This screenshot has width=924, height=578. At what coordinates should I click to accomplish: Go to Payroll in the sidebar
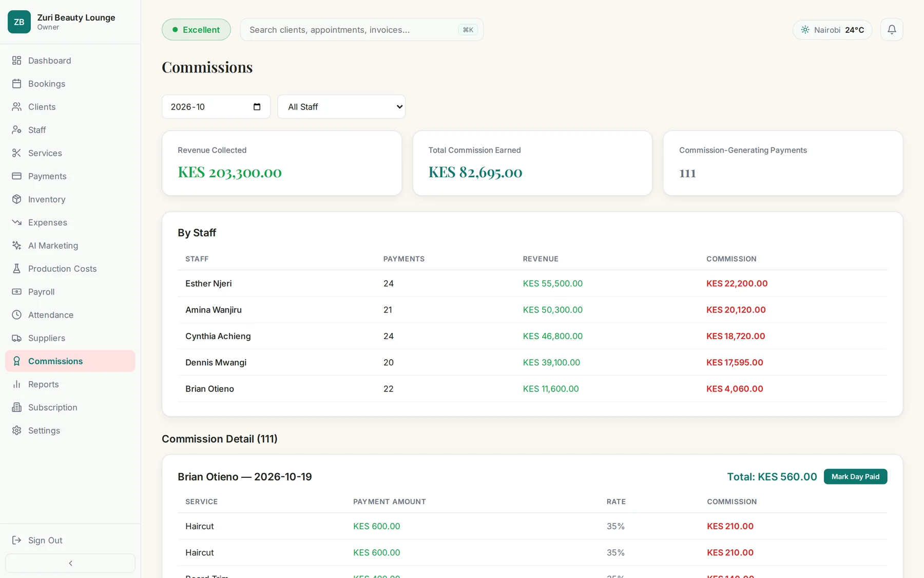[x=70, y=292]
